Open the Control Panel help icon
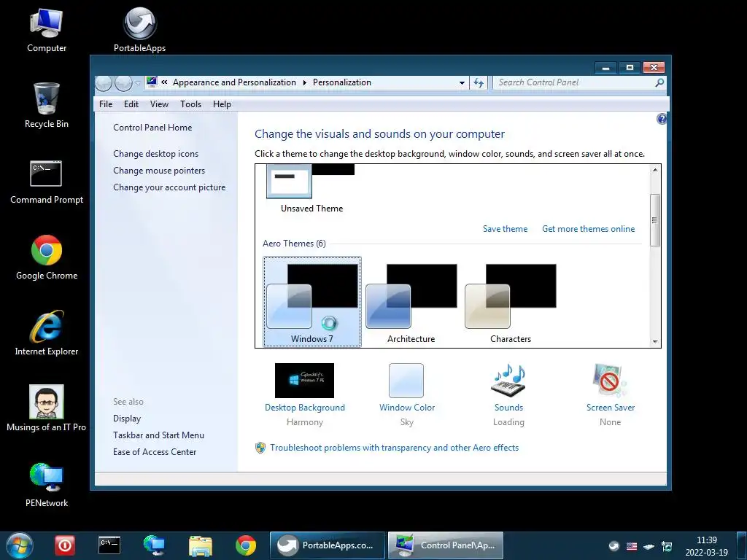The image size is (747, 560). [661, 119]
